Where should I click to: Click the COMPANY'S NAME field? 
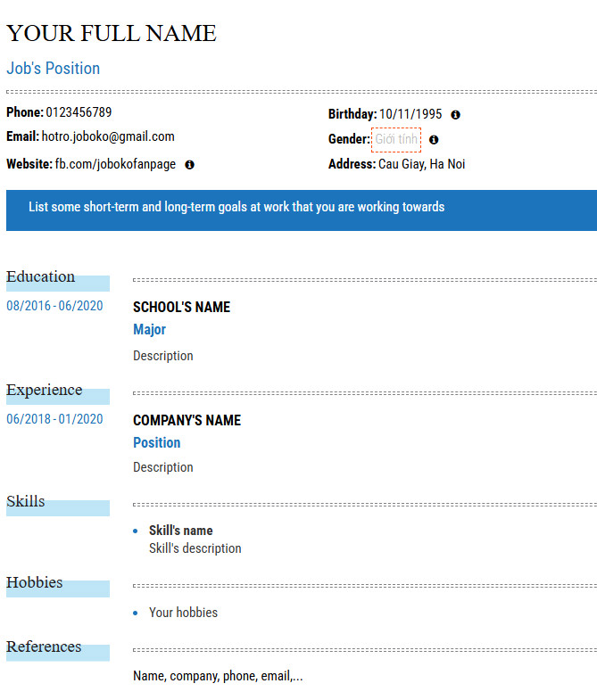[x=187, y=420]
